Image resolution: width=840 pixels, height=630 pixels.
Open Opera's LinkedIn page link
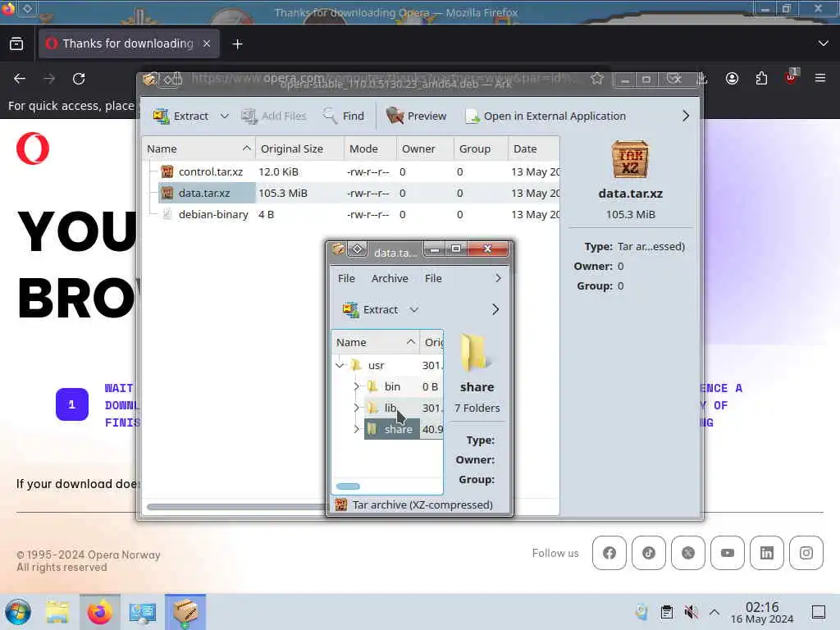tap(767, 553)
